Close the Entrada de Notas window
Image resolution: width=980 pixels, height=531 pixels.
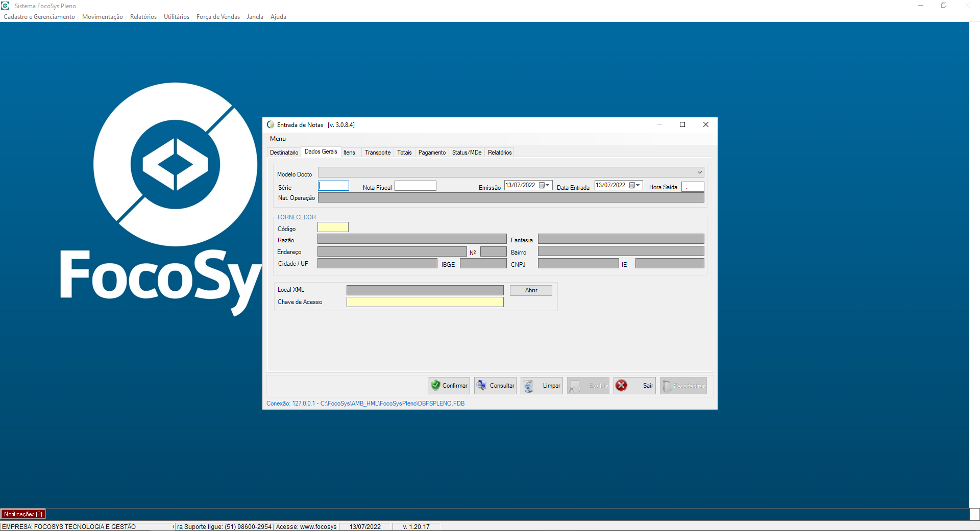705,124
